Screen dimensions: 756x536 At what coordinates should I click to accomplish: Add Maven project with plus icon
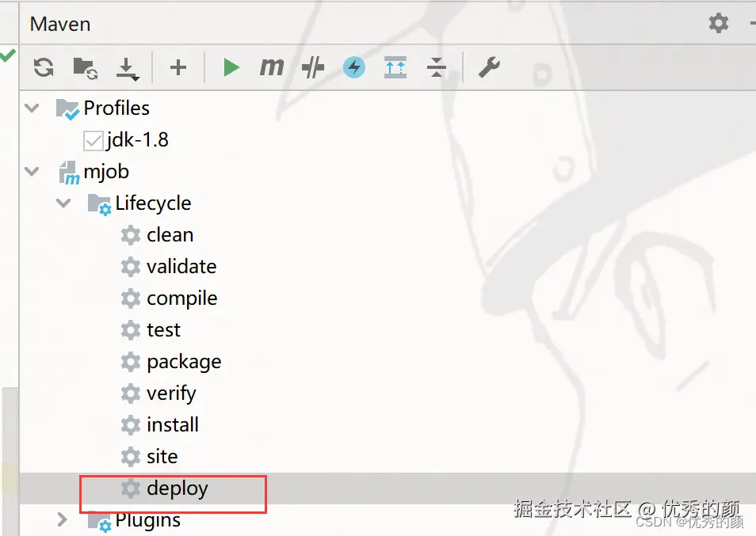click(x=178, y=67)
